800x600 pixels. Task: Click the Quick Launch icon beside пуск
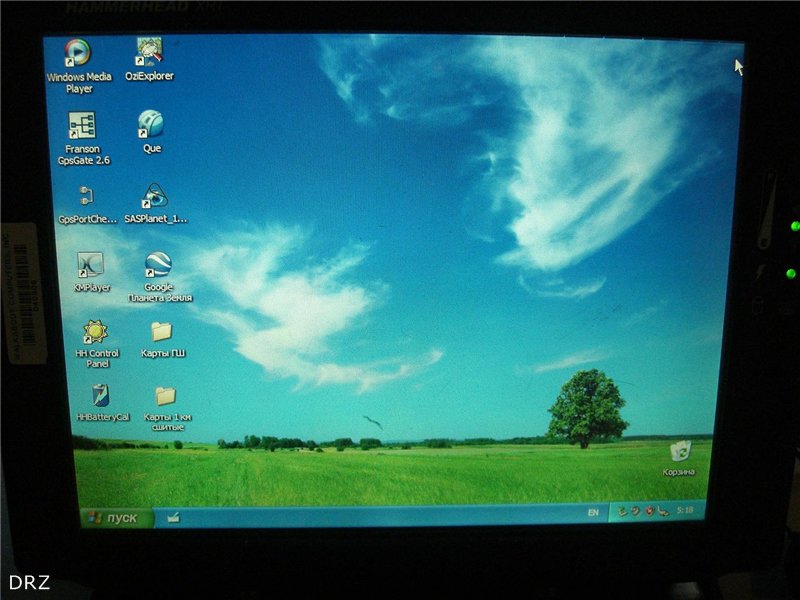pos(173,518)
